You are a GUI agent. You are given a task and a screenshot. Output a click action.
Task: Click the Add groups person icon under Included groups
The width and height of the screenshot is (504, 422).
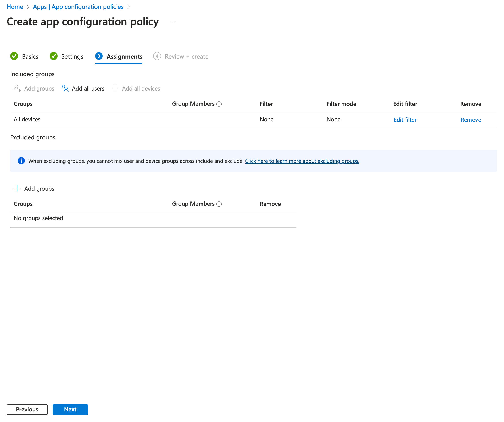coord(17,88)
